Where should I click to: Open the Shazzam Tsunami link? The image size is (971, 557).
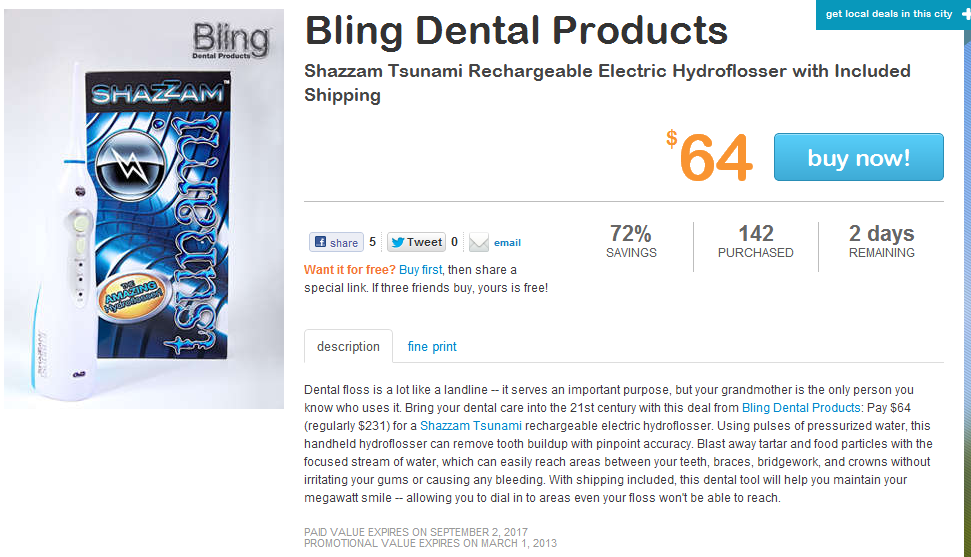click(471, 426)
